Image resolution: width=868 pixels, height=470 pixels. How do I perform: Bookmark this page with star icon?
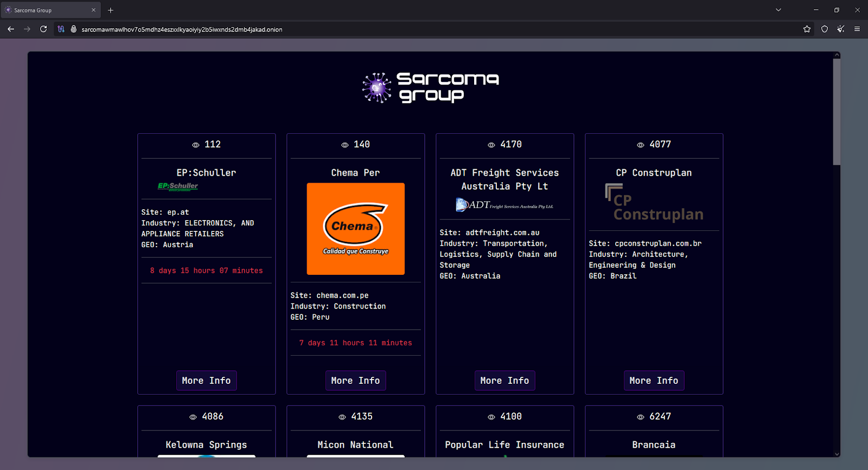807,29
